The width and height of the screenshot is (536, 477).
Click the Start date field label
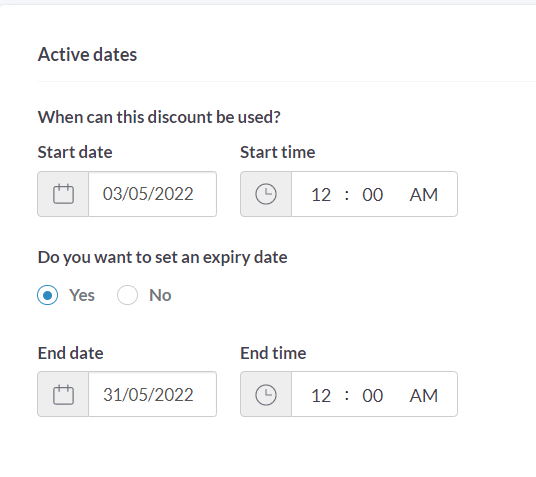coord(75,152)
